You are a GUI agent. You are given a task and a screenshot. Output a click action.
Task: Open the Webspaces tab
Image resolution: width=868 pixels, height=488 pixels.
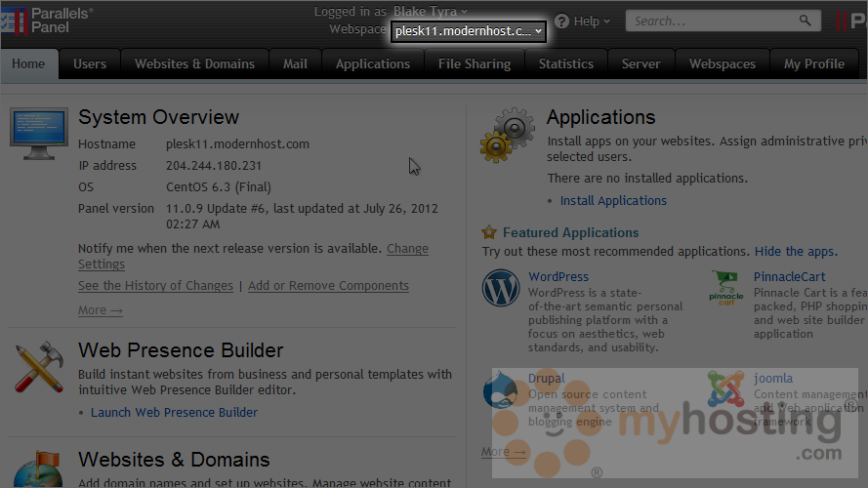[x=722, y=63]
